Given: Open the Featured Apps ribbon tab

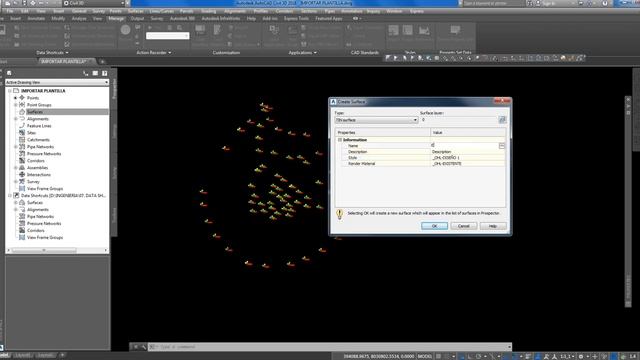Looking at the screenshot, I should [x=329, y=18].
